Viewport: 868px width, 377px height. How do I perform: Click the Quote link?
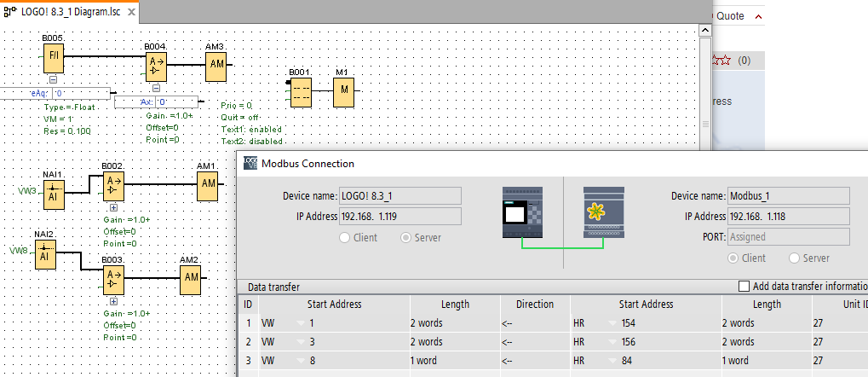(x=730, y=16)
